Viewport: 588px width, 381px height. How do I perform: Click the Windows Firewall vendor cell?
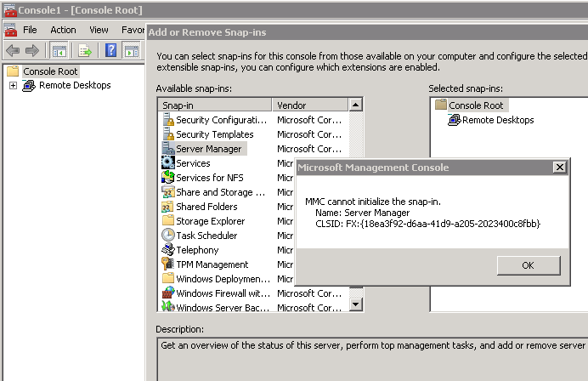coord(309,293)
